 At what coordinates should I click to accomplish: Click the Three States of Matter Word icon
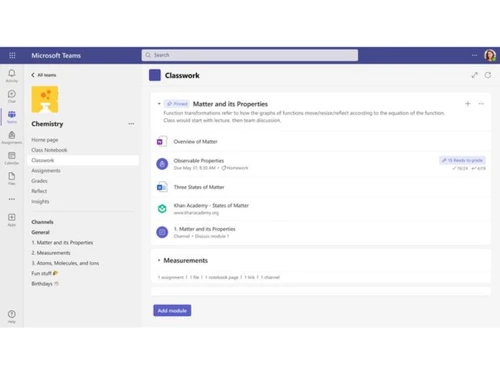point(162,187)
